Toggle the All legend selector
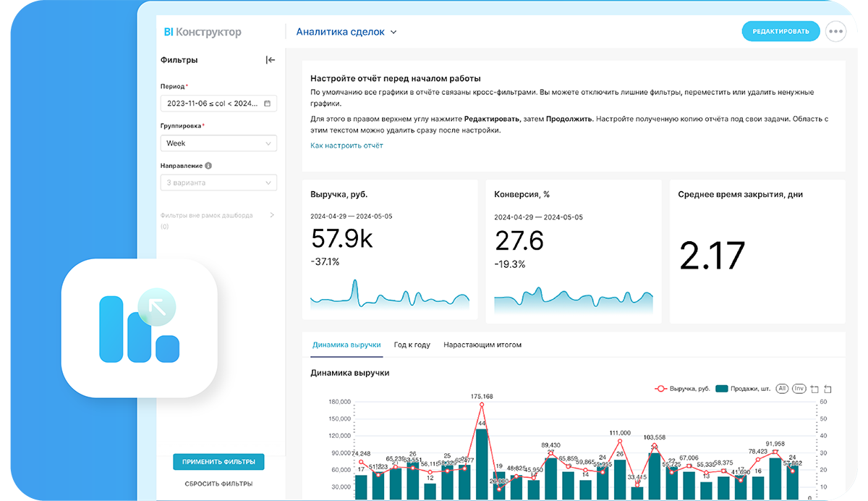 [x=782, y=389]
